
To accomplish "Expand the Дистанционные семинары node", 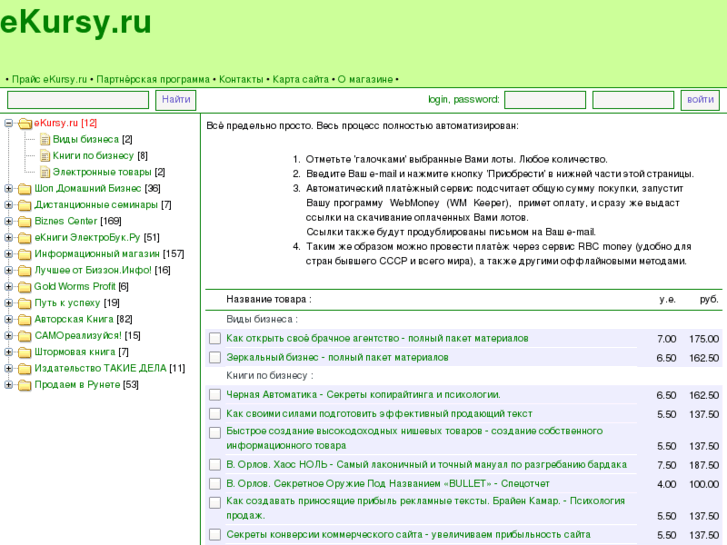I will click(8, 205).
